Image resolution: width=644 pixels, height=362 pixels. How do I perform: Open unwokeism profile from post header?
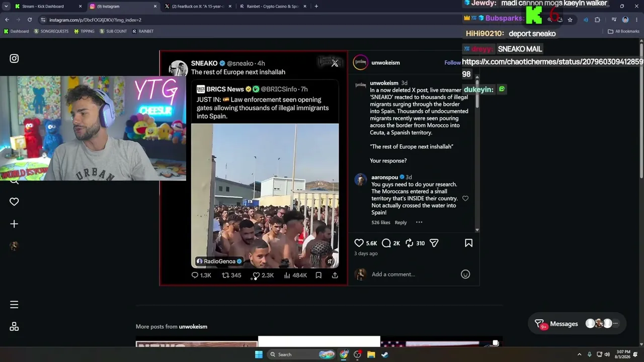385,63
